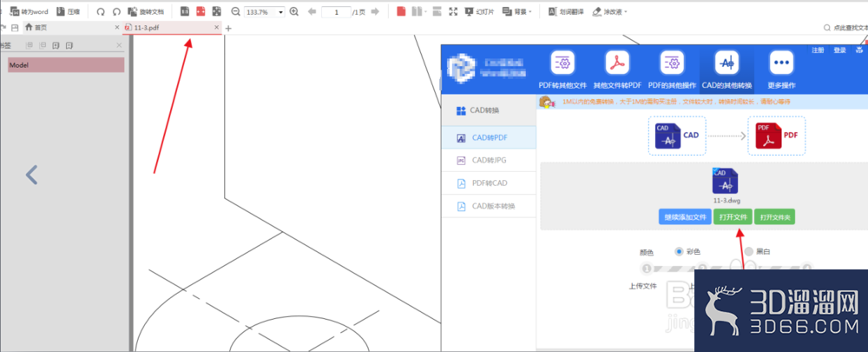Collapse all bookmarks icon
Viewport: 868px width, 352px height.
pos(42,45)
